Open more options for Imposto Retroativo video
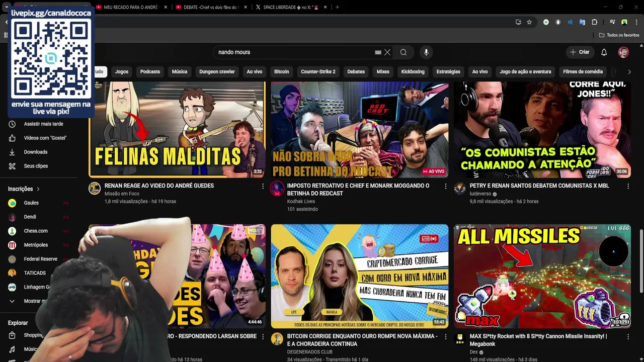The width and height of the screenshot is (644, 362). coord(445,187)
